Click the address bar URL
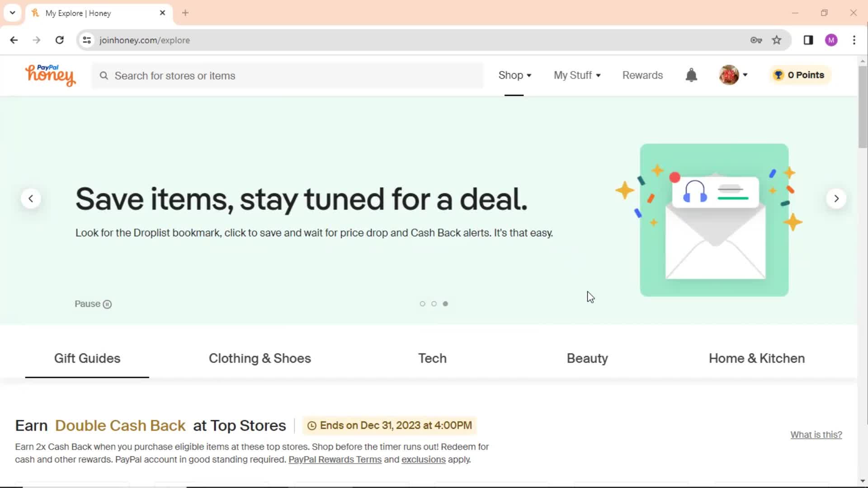The width and height of the screenshot is (868, 488). 145,40
